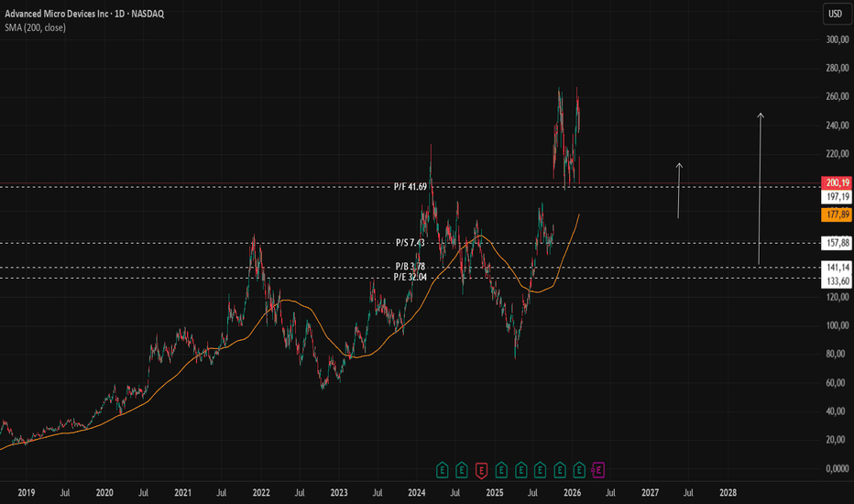Click the 100,00 price axis tick
Viewport: 854px width, 504px height.
(838, 326)
